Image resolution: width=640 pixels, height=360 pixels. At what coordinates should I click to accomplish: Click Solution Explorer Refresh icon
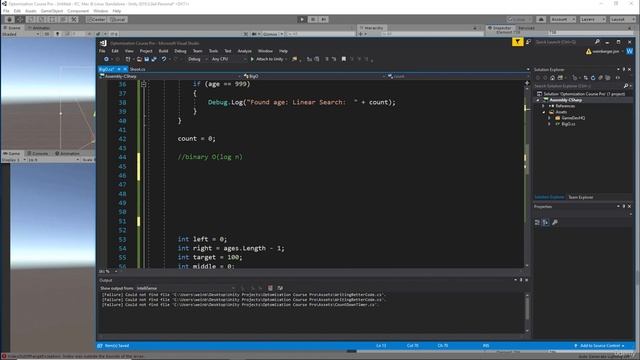pos(593,78)
